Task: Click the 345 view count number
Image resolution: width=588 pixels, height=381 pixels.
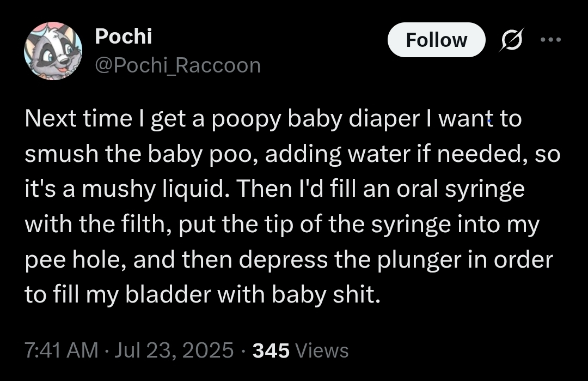Action: [x=271, y=350]
